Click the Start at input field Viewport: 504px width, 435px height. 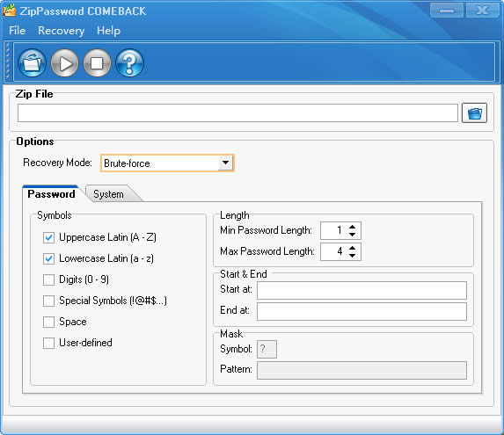362,291
